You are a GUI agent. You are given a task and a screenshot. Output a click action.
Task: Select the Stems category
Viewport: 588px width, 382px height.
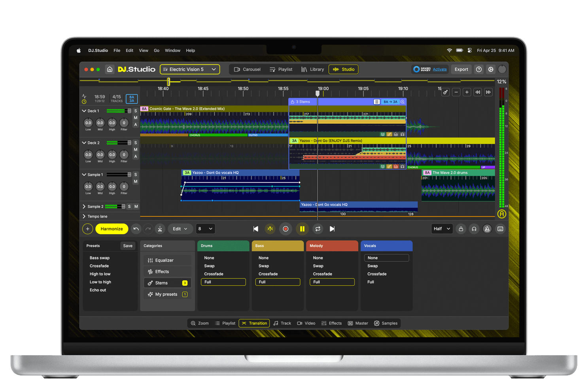tap(167, 283)
